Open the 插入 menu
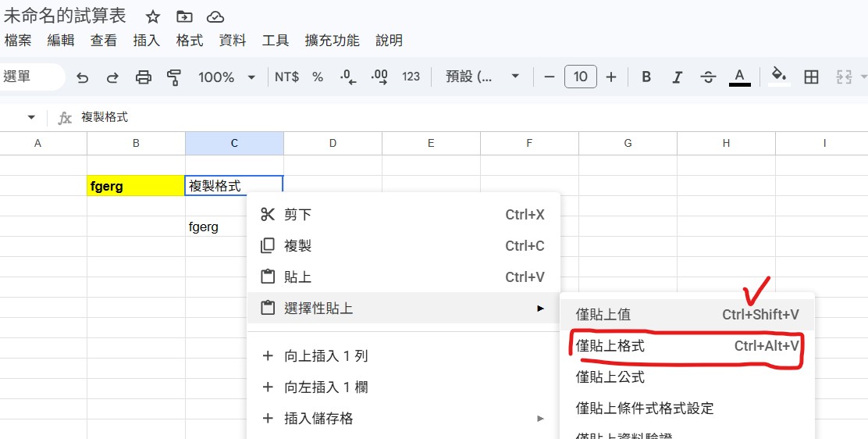 (x=147, y=41)
